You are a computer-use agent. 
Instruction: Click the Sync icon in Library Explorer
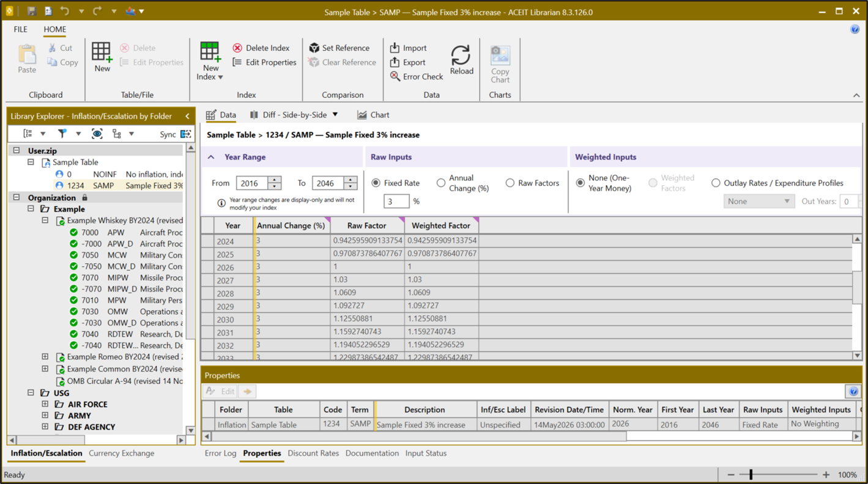click(x=185, y=134)
